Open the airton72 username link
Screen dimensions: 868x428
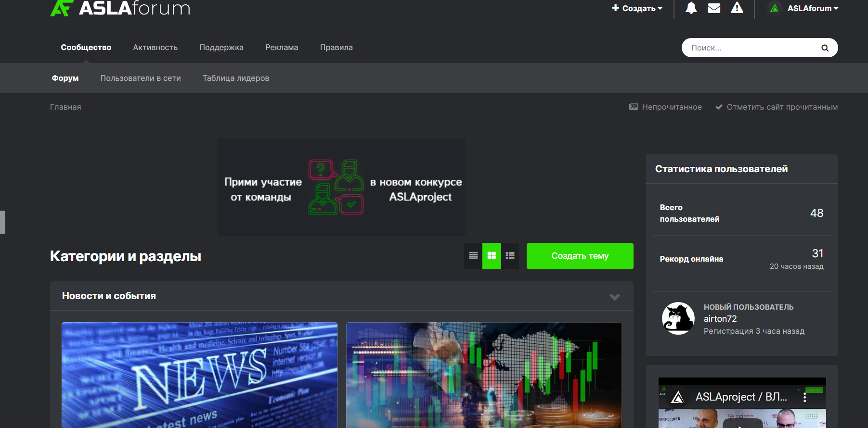(720, 318)
